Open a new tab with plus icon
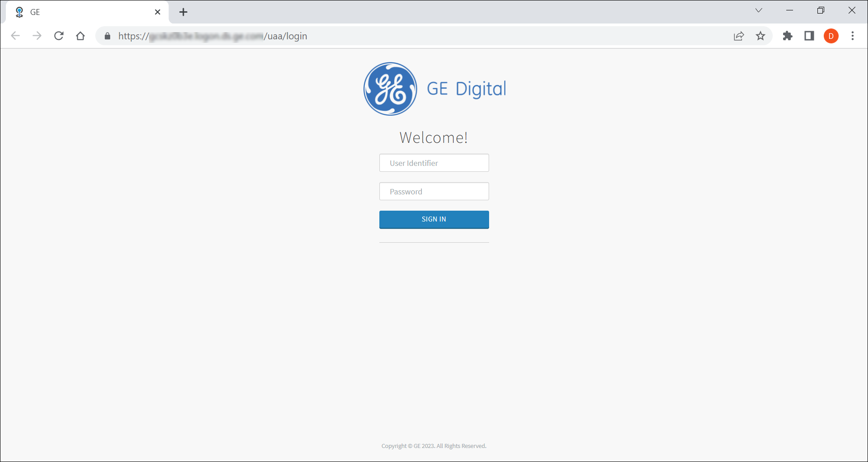The width and height of the screenshot is (868, 462). (183, 12)
